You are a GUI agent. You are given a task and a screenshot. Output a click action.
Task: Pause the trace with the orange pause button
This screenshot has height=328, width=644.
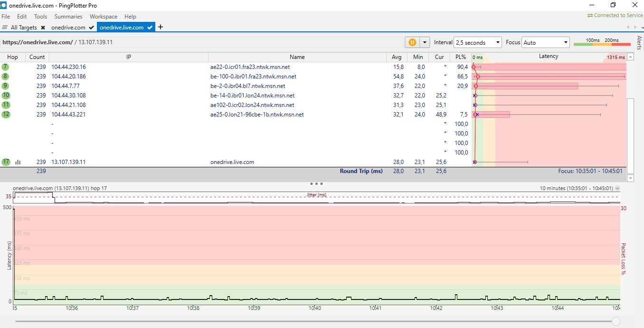point(412,42)
